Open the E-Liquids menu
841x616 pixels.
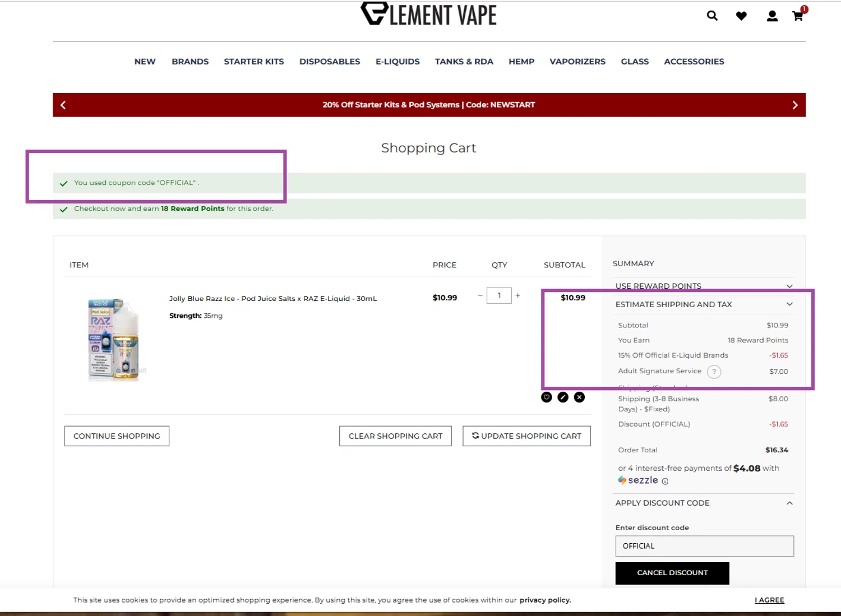[398, 62]
